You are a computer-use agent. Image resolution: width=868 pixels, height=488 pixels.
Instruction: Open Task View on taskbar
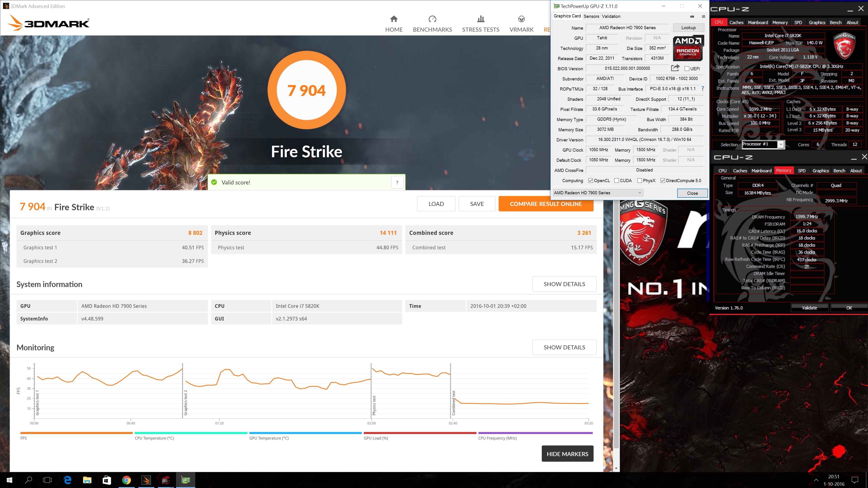(x=47, y=480)
